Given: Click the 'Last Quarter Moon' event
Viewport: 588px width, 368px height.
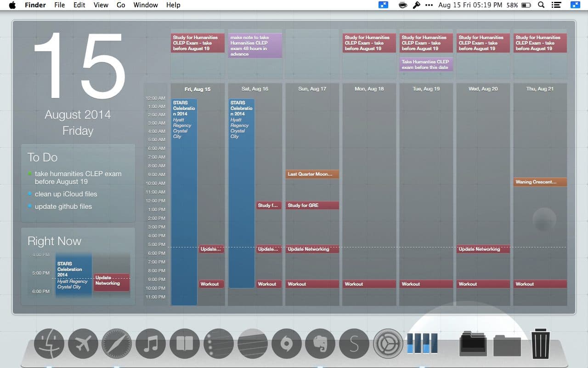Looking at the screenshot, I should coord(312,174).
